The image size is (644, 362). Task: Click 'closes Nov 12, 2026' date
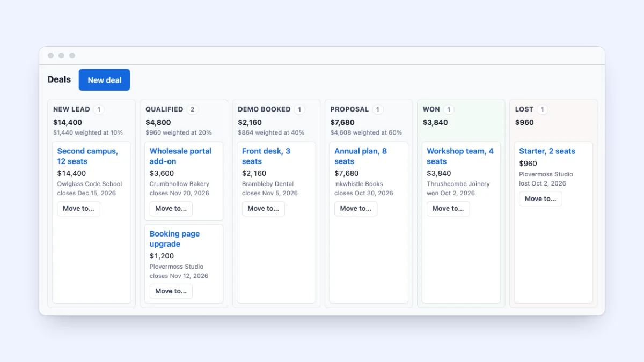[x=179, y=276]
